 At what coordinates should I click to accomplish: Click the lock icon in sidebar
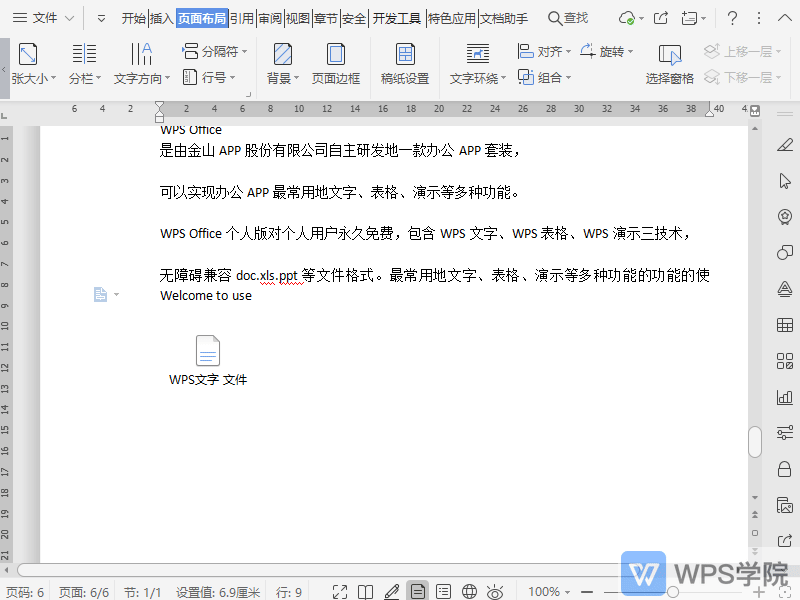(785, 469)
